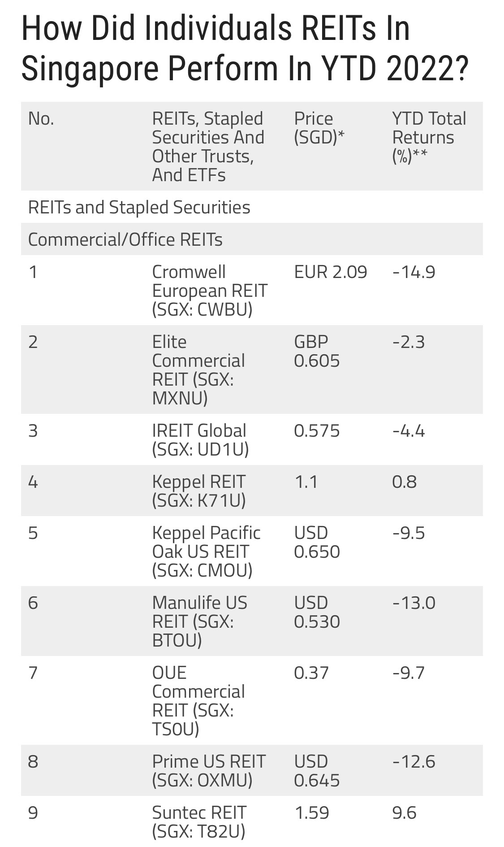
Task: Click the IREIT Global (SGX: UD1U) entry
Action: click(200, 440)
